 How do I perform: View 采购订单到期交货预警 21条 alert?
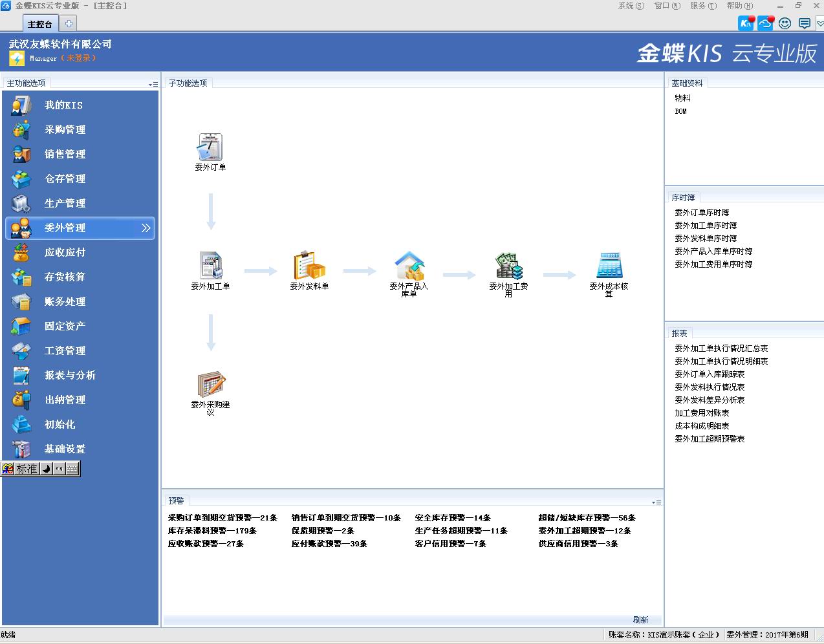[222, 518]
